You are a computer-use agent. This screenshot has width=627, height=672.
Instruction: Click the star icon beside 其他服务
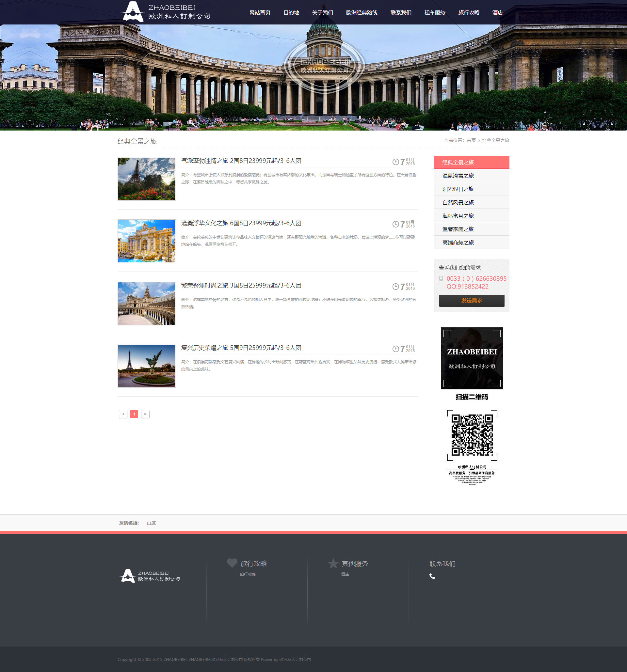point(333,563)
